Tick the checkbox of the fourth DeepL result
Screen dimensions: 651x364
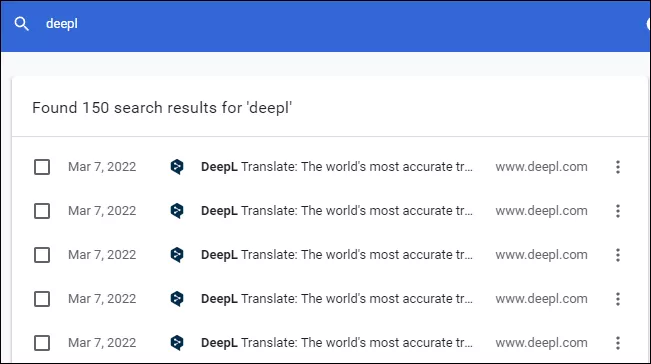pos(42,299)
